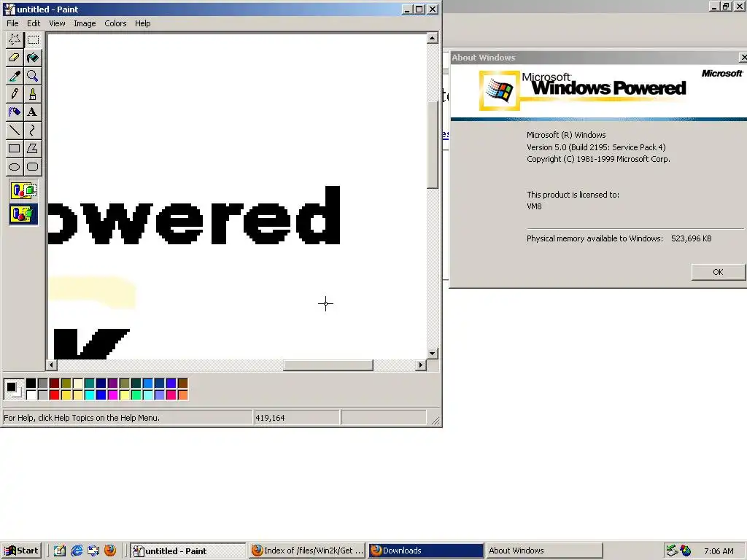The image size is (747, 560).
Task: Switch to Index of /files/Win2k taskbar button
Action: click(307, 551)
